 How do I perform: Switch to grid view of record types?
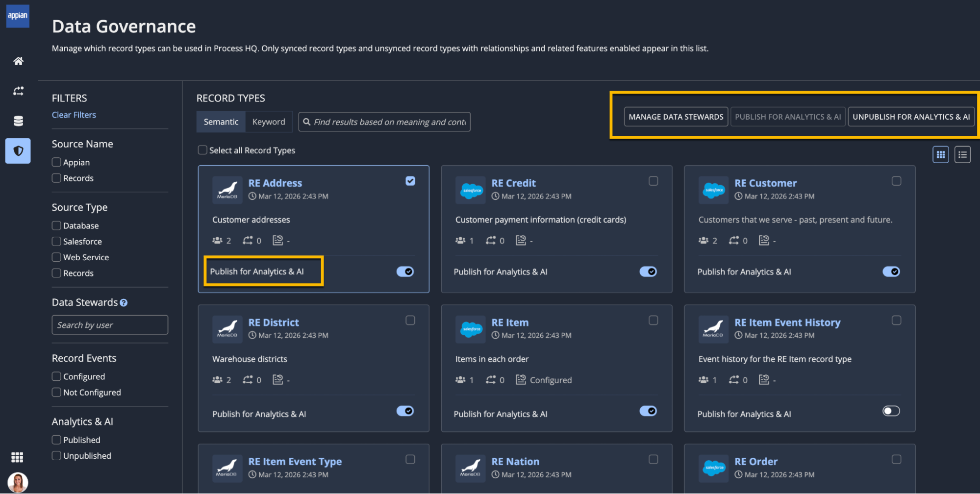point(940,155)
